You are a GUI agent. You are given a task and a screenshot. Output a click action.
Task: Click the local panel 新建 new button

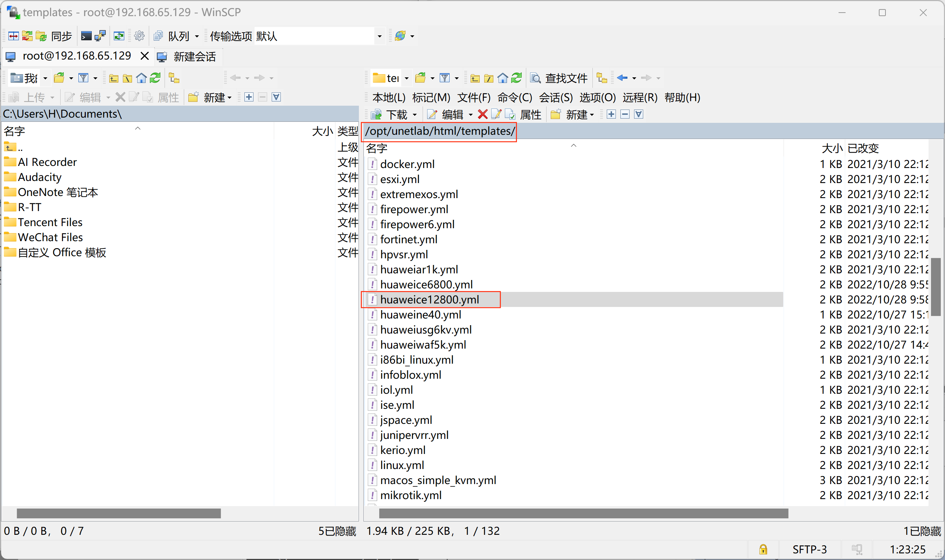click(x=210, y=97)
